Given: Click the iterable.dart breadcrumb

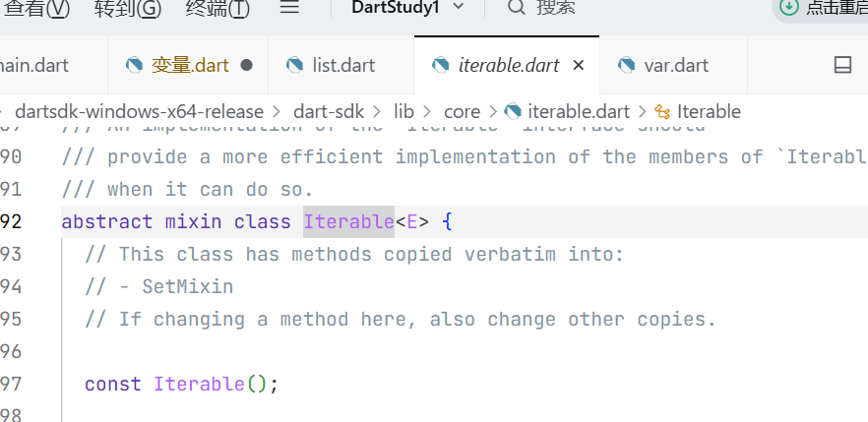Looking at the screenshot, I should [x=579, y=112].
